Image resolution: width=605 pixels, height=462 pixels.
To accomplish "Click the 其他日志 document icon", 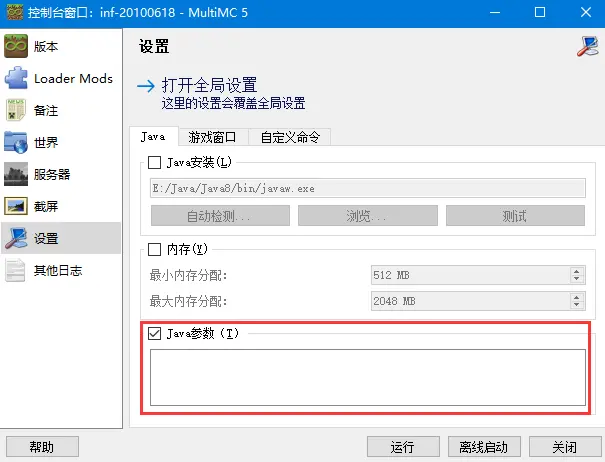I will (x=16, y=270).
